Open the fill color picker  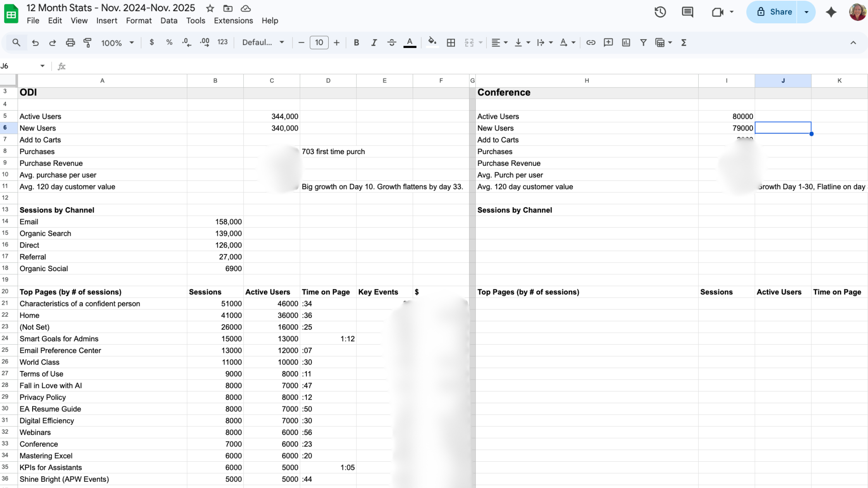(x=432, y=43)
